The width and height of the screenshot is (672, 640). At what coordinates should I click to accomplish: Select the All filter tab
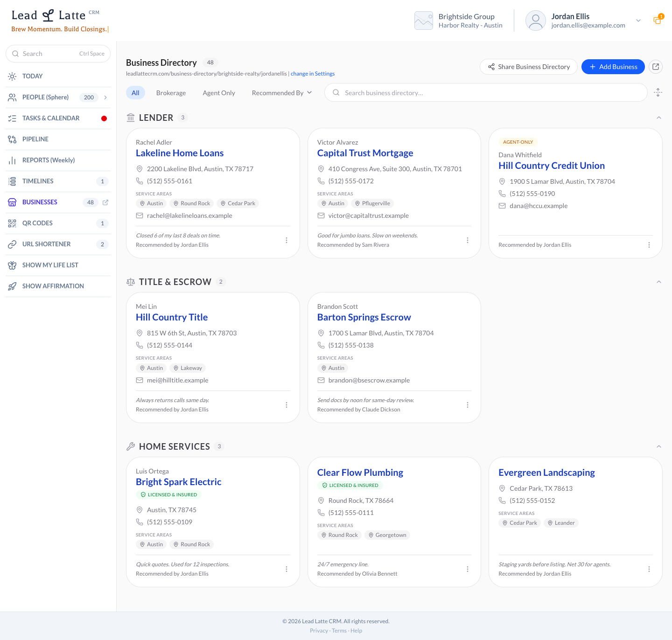point(135,93)
